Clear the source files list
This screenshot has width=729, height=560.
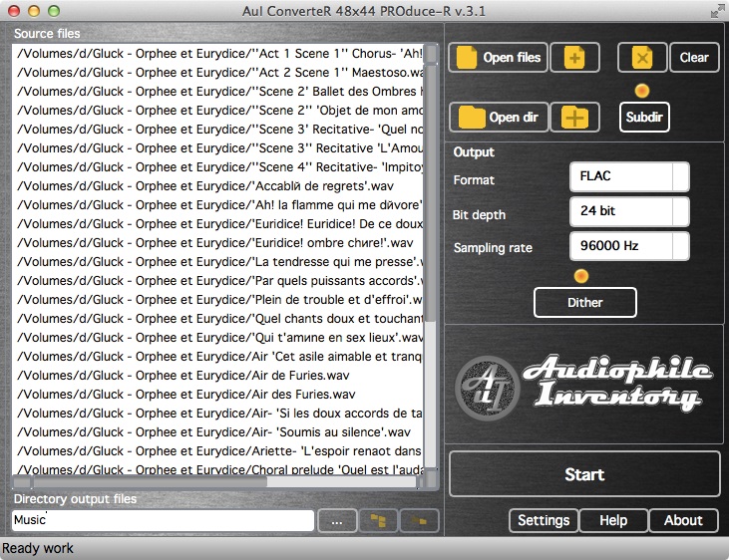point(694,57)
